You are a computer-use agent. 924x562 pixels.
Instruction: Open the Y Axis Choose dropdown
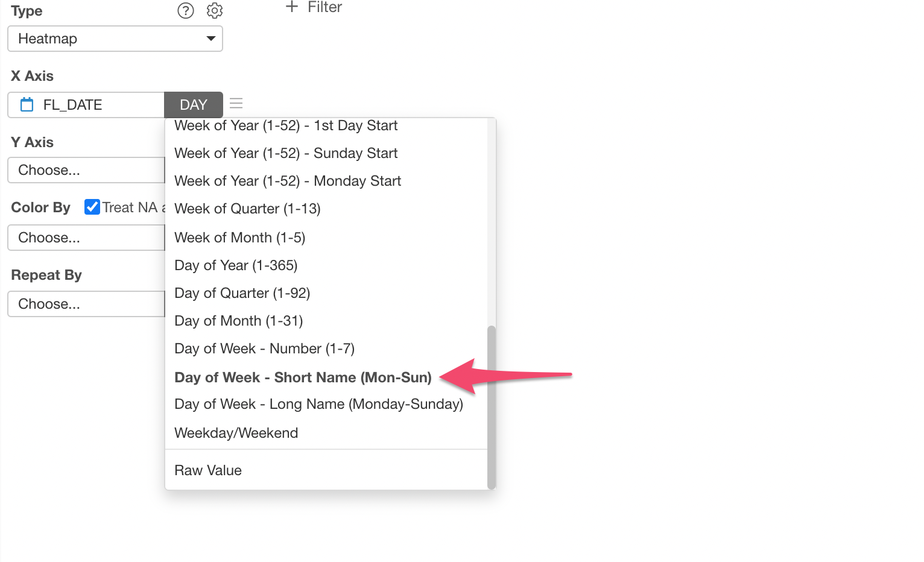click(x=86, y=170)
